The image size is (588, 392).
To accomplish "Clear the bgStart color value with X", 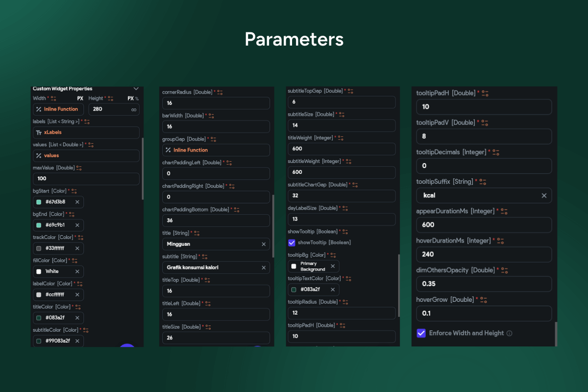I will (77, 202).
